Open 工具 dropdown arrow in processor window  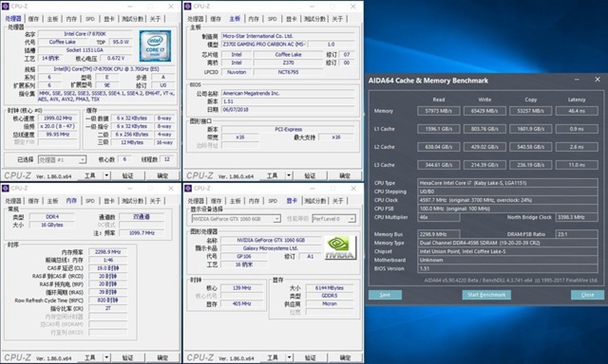(107, 176)
